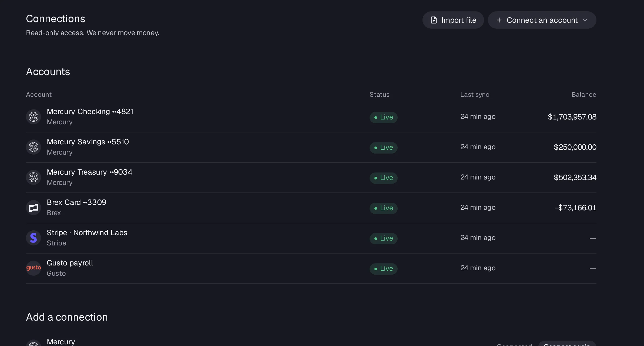644x346 pixels.
Task: Click the Live status badge for Gusto payroll
Action: point(383,269)
